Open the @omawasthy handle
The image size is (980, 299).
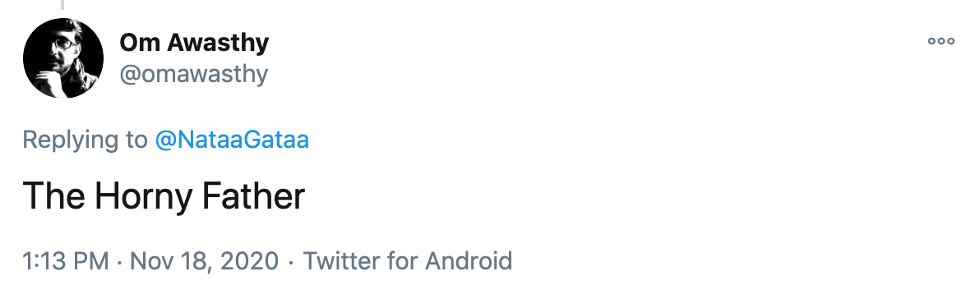[x=193, y=74]
